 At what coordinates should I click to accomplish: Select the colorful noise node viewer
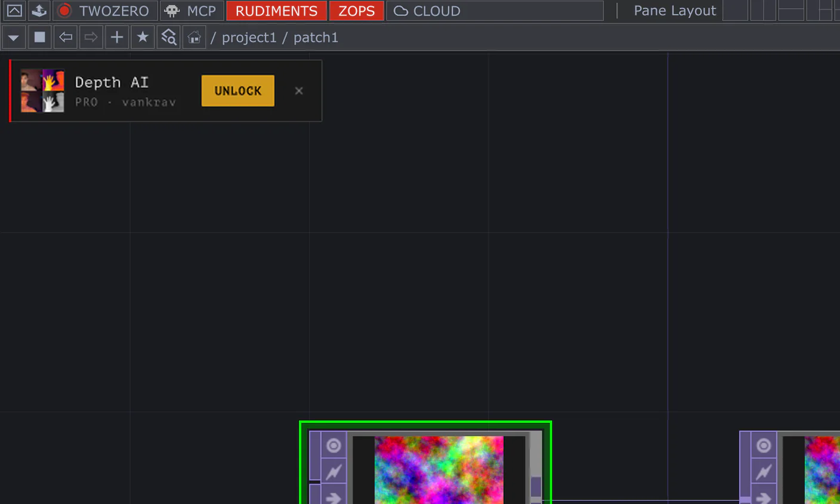point(439,470)
